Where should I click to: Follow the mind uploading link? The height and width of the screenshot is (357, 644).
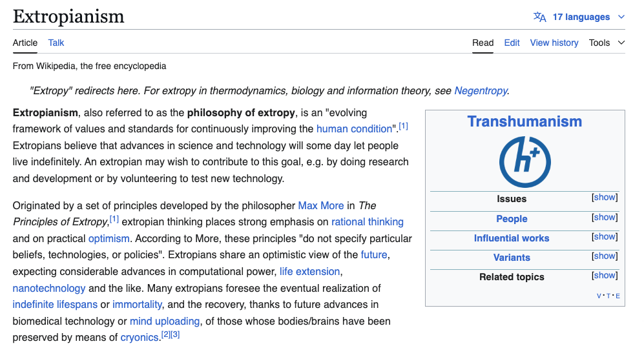click(165, 321)
